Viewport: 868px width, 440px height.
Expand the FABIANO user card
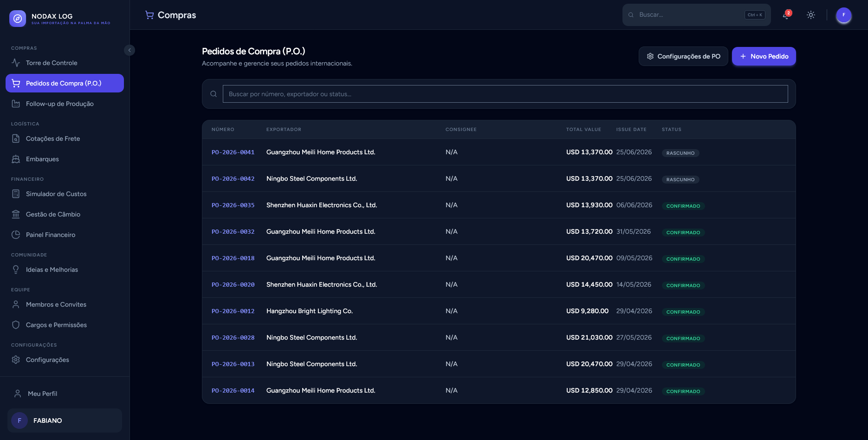65,420
